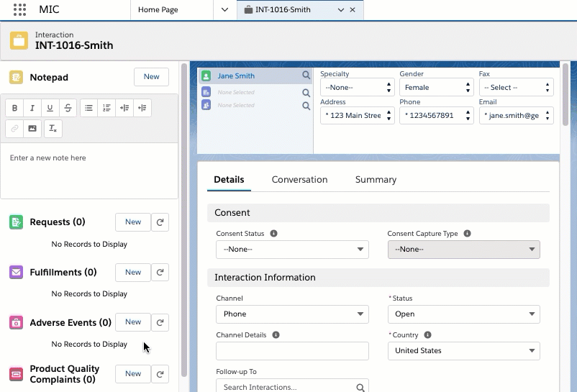
Task: Open the Country dropdown showing United States
Action: [x=463, y=351]
